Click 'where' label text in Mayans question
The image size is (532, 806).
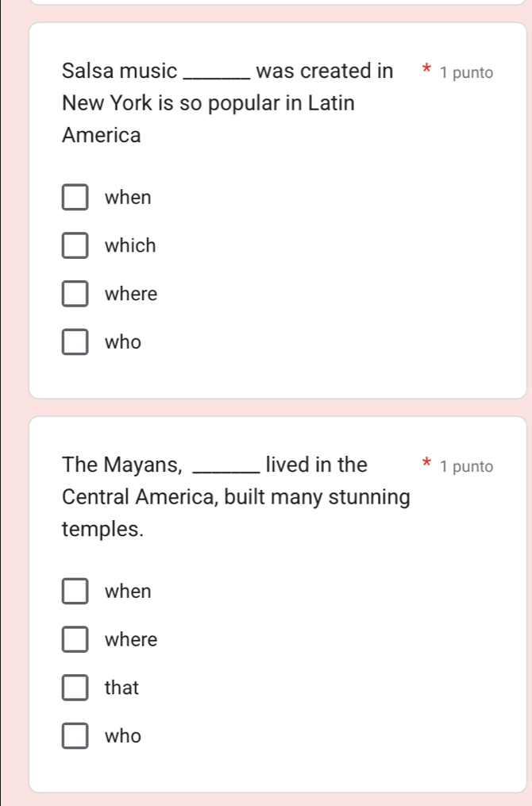coord(131,640)
